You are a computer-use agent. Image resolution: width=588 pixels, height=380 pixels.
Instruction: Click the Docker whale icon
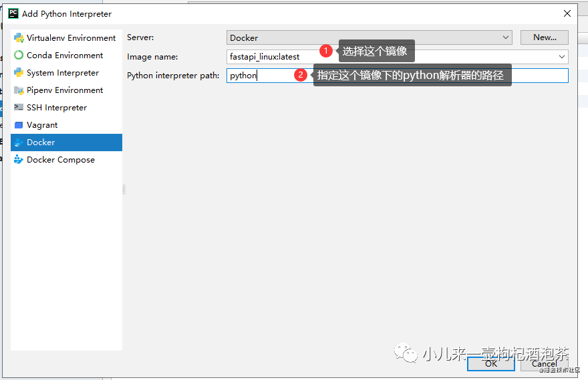click(19, 142)
